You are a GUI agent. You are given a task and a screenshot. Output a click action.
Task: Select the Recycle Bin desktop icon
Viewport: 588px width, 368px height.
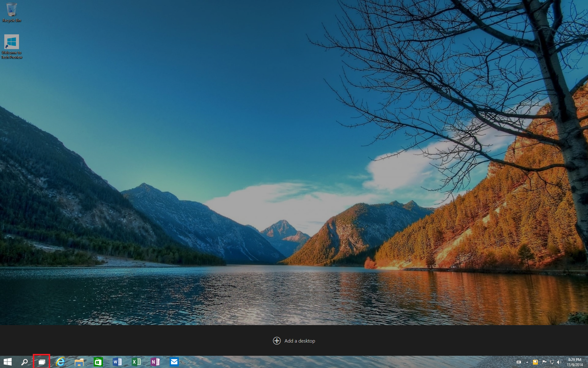tap(12, 13)
